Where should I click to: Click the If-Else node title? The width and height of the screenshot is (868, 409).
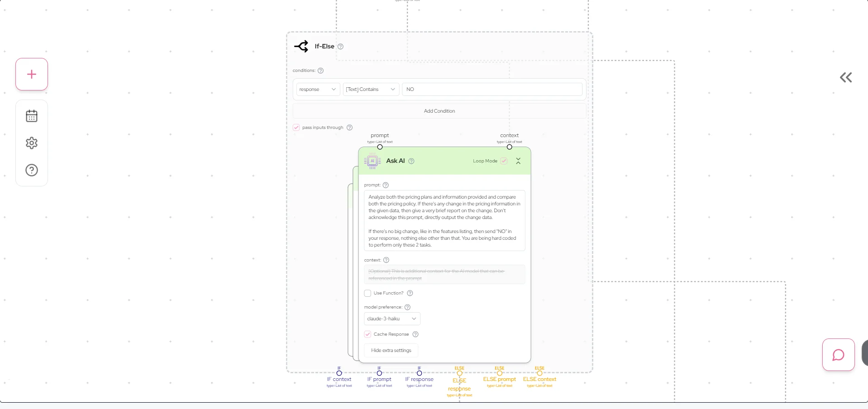324,47
